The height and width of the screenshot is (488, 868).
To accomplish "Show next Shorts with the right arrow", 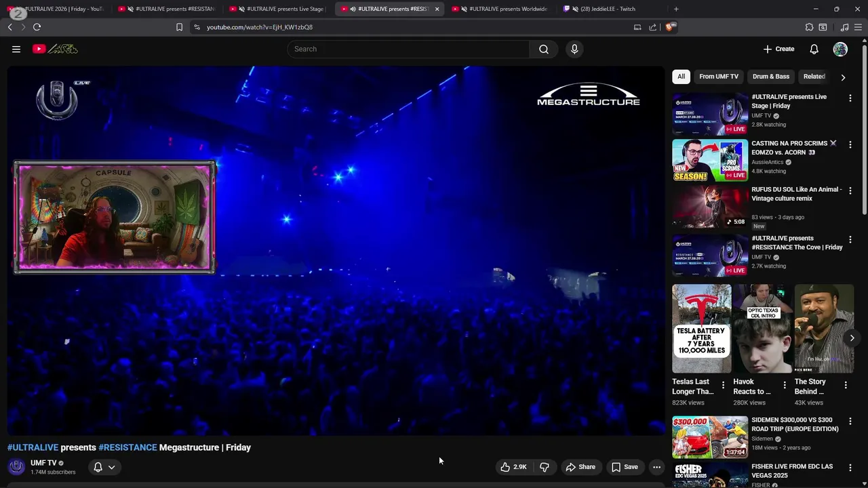I will (852, 338).
